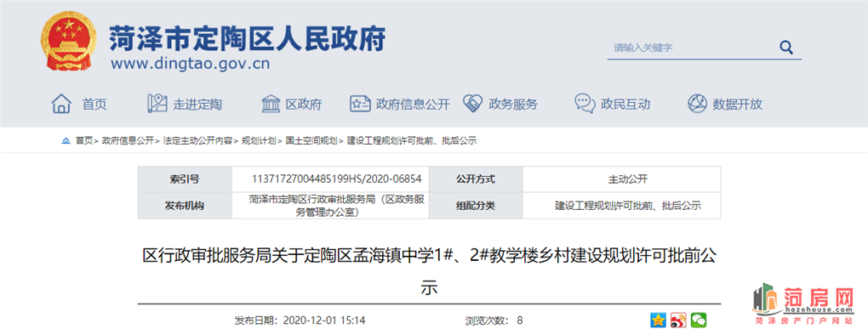This screenshot has height=329, width=868.
Task: Click the chat bubble icon beside 政民互动
Action: [x=585, y=104]
